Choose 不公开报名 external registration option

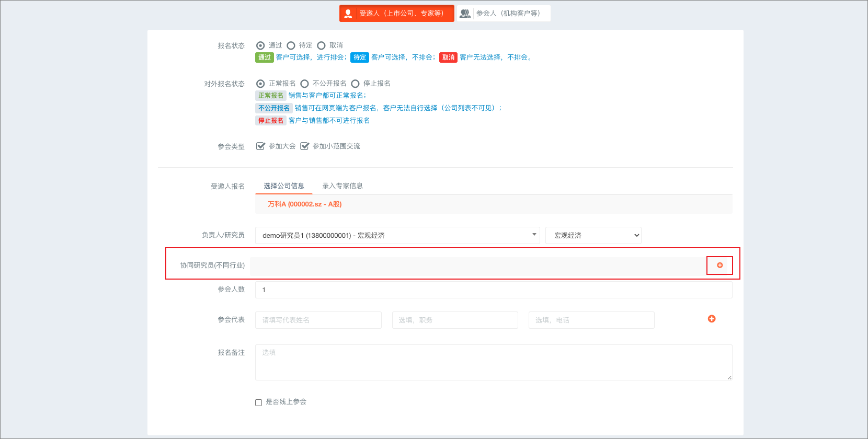(304, 84)
